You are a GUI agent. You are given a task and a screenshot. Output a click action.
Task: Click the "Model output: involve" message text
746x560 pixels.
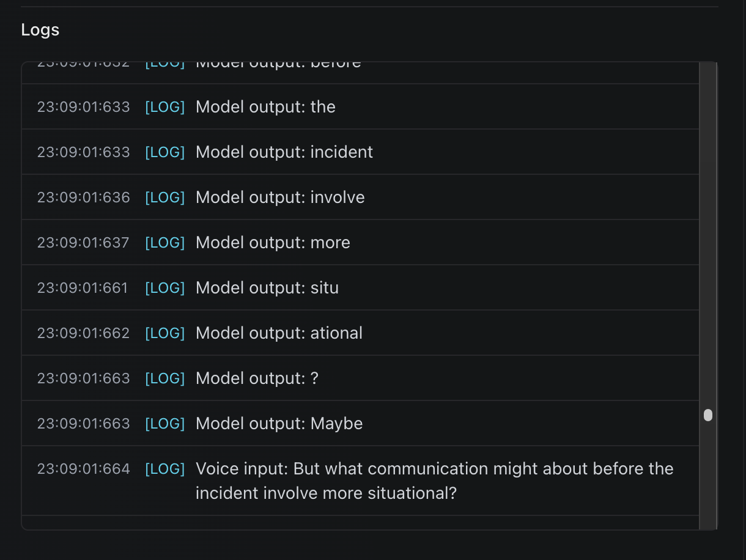(280, 197)
